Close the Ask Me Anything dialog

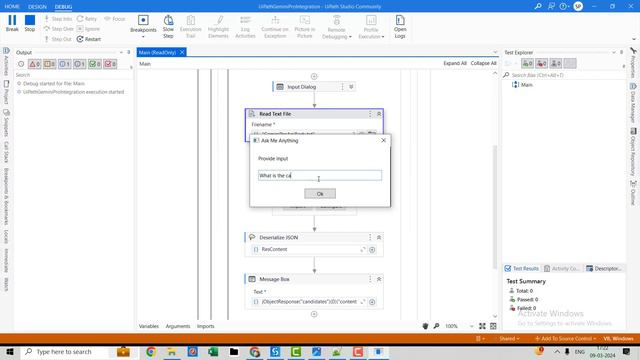tap(383, 140)
